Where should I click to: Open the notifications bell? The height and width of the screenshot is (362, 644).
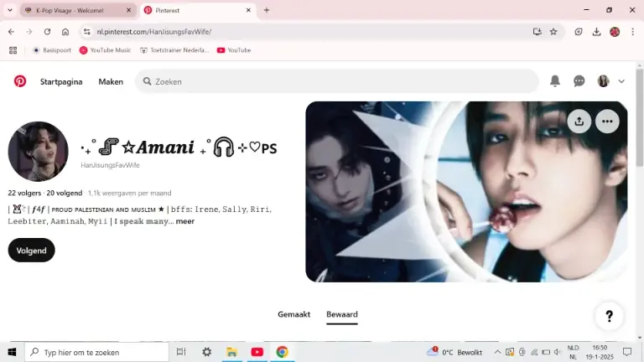pyautogui.click(x=555, y=81)
